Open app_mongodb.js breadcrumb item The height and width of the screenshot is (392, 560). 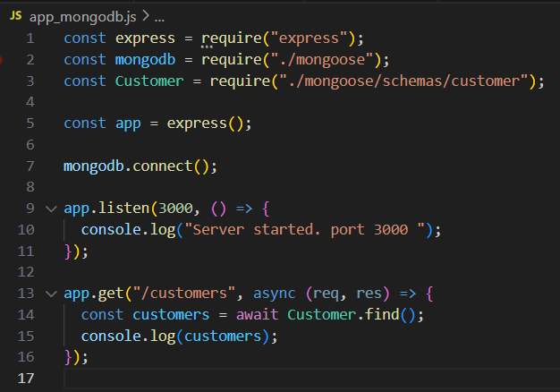[x=83, y=17]
